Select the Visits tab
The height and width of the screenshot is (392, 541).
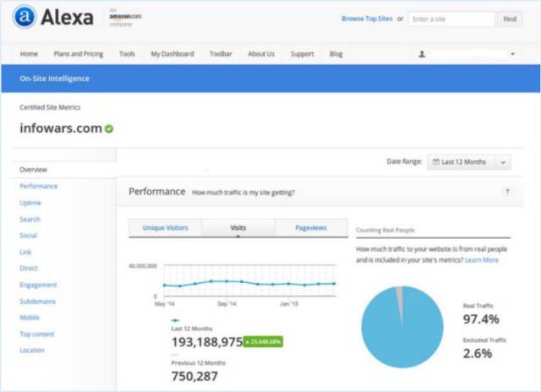click(238, 227)
